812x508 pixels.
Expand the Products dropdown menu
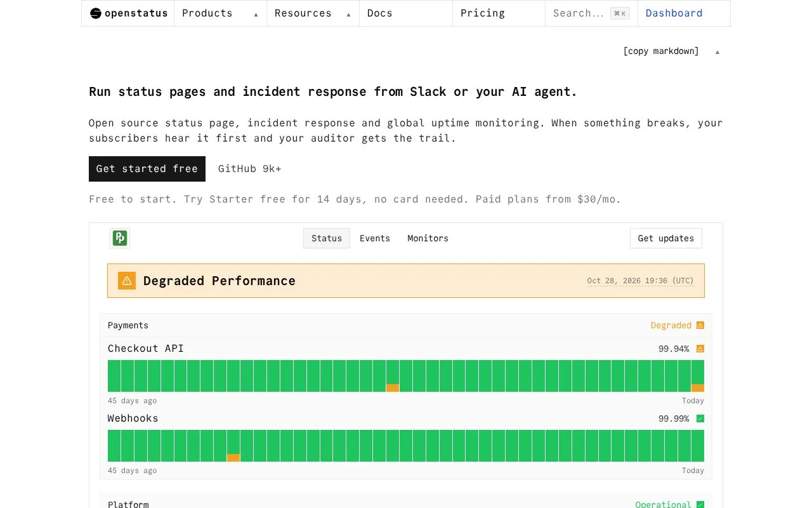click(x=220, y=13)
